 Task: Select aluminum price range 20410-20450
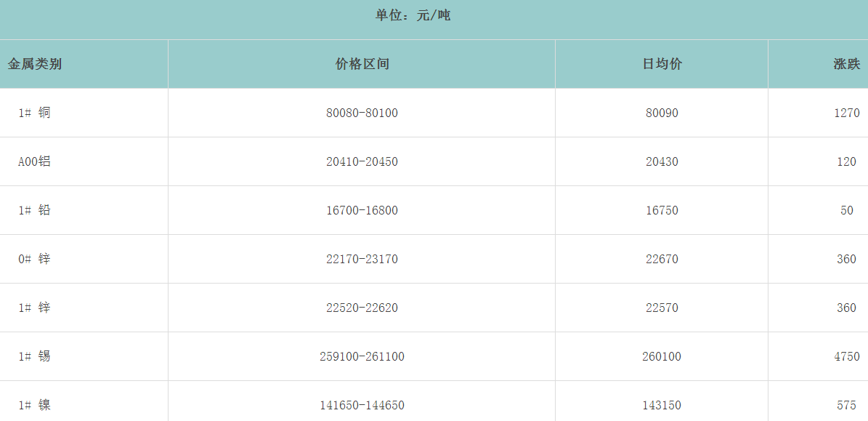pyautogui.click(x=362, y=161)
